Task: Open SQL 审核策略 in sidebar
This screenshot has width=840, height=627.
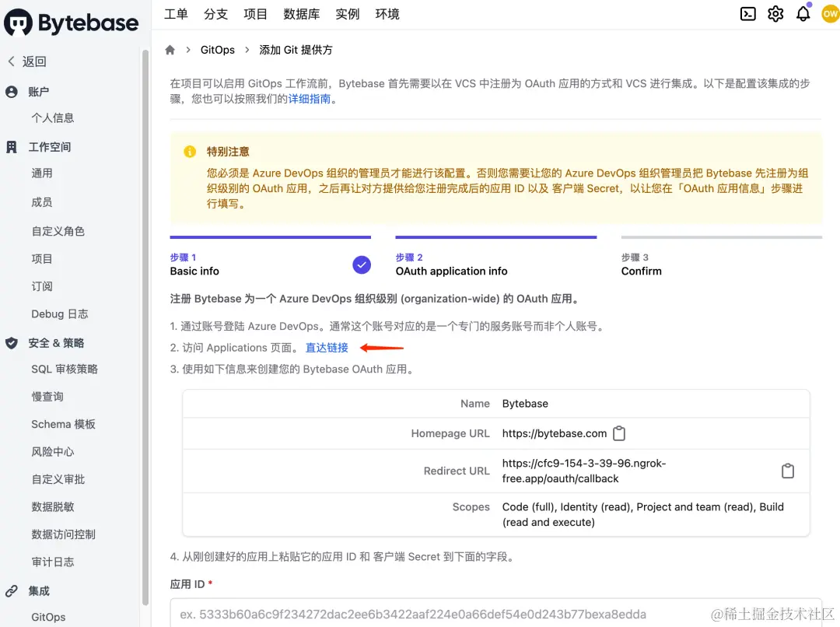Action: tap(65, 370)
